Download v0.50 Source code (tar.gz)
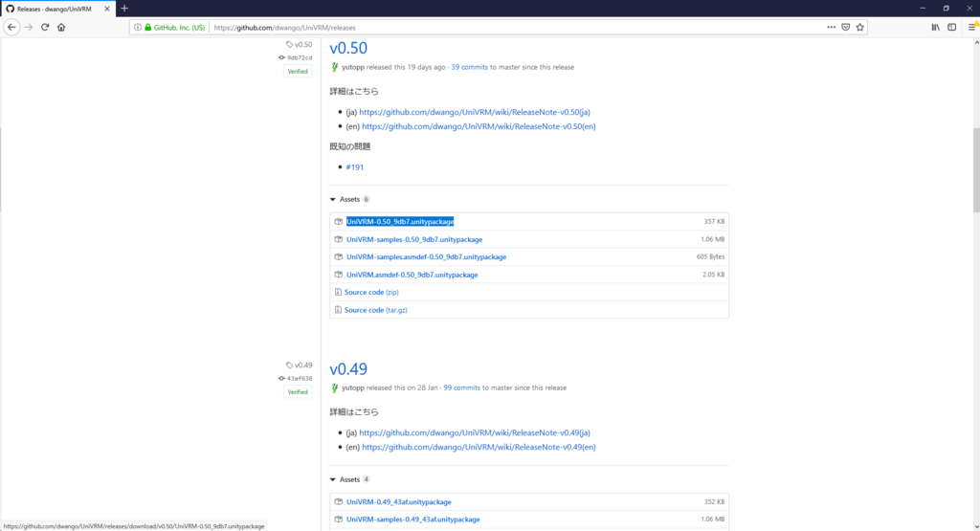 point(375,310)
